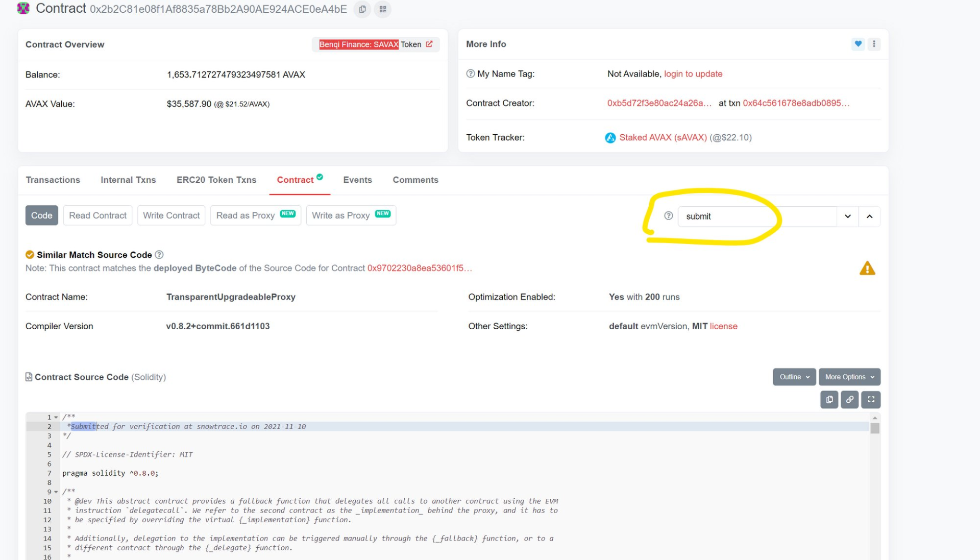Click permalink icon above code editor
980x560 pixels.
point(850,400)
